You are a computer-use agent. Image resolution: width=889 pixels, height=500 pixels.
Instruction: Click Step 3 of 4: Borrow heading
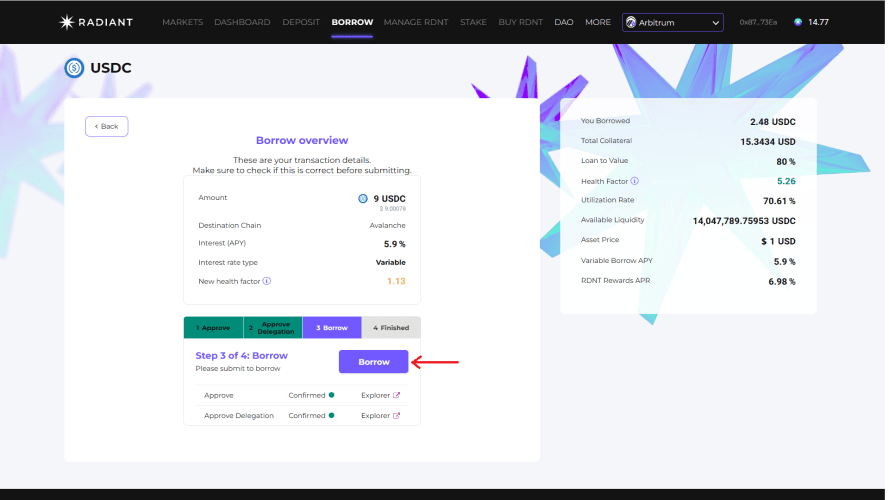pyautogui.click(x=242, y=355)
